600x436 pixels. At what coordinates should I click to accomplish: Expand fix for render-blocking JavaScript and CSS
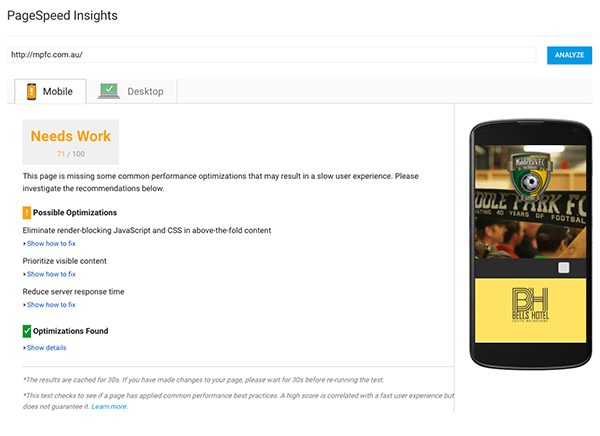click(51, 244)
